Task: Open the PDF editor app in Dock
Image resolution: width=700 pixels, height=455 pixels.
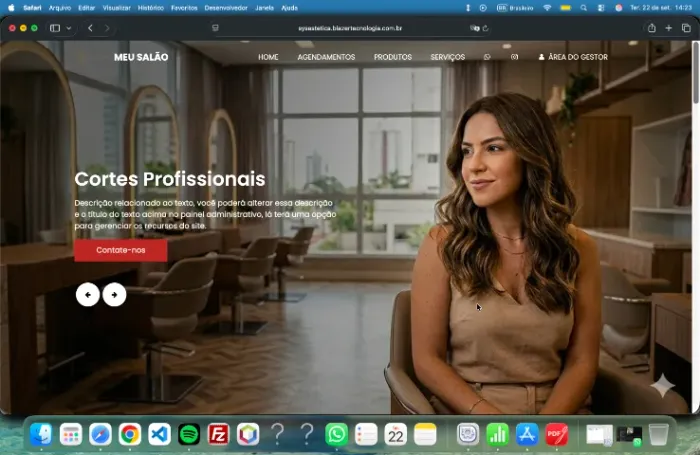Action: coord(556,434)
